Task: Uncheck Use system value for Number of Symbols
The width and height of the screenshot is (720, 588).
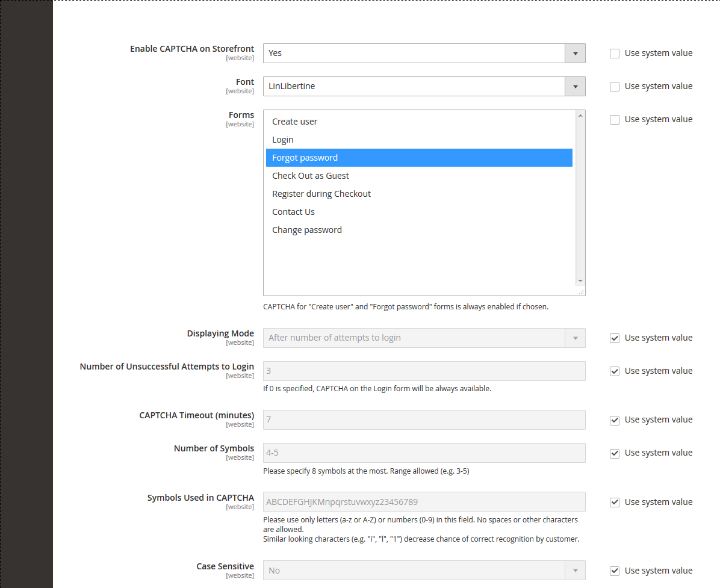Action: 615,453
